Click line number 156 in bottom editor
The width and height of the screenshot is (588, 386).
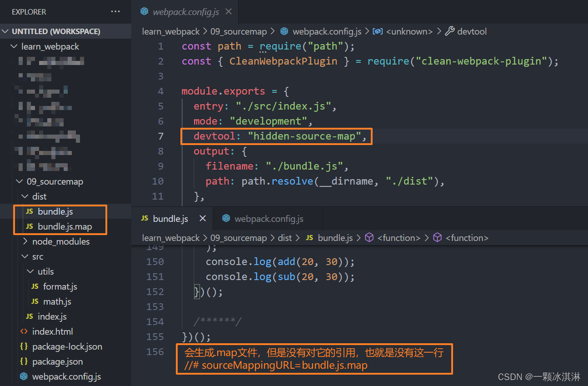[x=155, y=351]
